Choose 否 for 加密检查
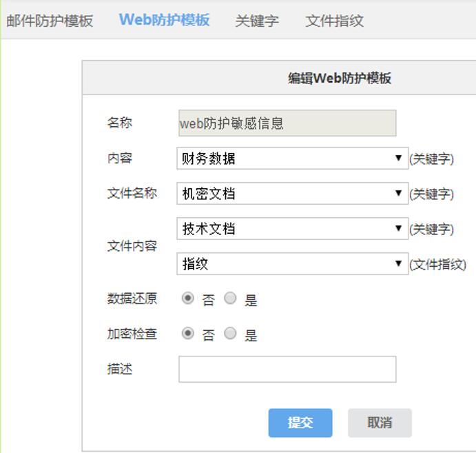Viewport: 476px width, 453px height. pyautogui.click(x=187, y=334)
